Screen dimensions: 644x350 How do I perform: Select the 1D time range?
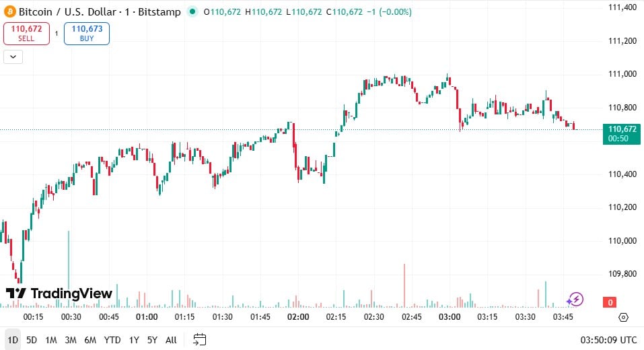pyautogui.click(x=13, y=340)
